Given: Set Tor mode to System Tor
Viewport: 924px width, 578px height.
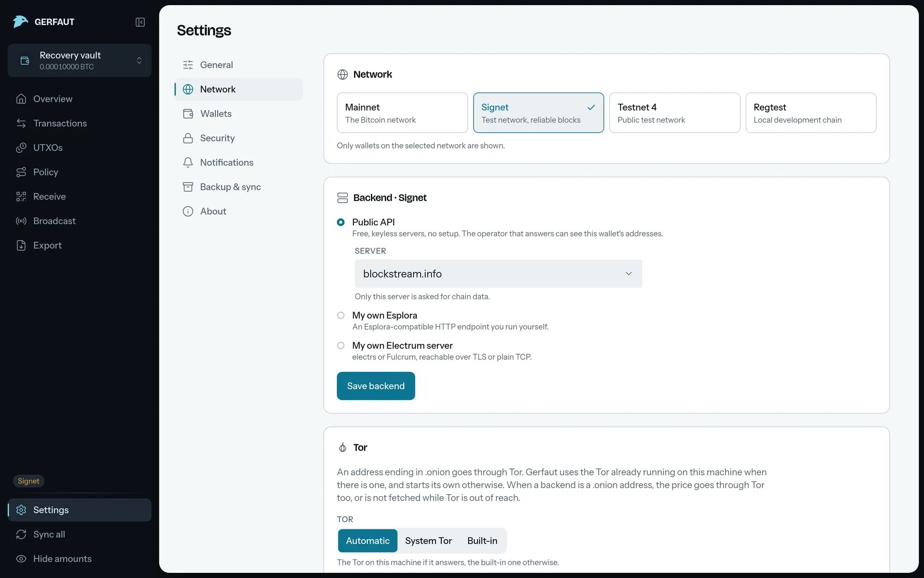Looking at the screenshot, I should pyautogui.click(x=428, y=541).
